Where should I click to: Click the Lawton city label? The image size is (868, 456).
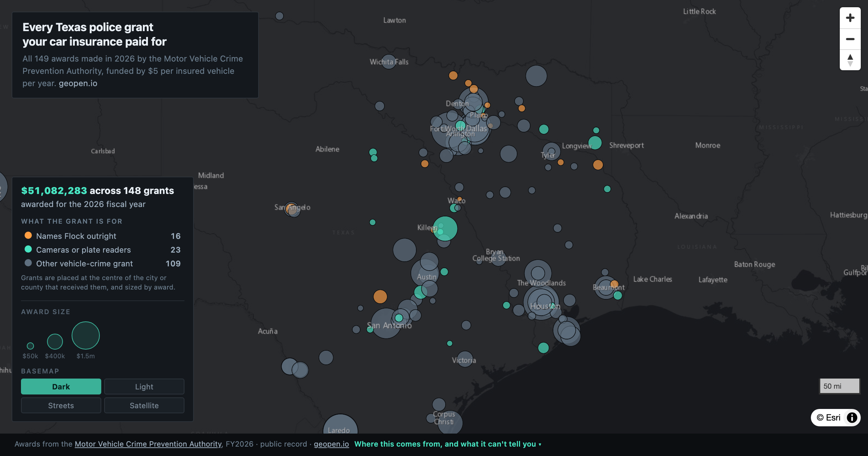[x=395, y=21]
